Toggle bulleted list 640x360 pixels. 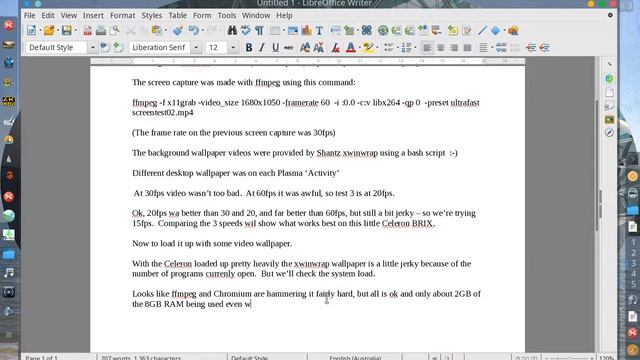pos(389,47)
